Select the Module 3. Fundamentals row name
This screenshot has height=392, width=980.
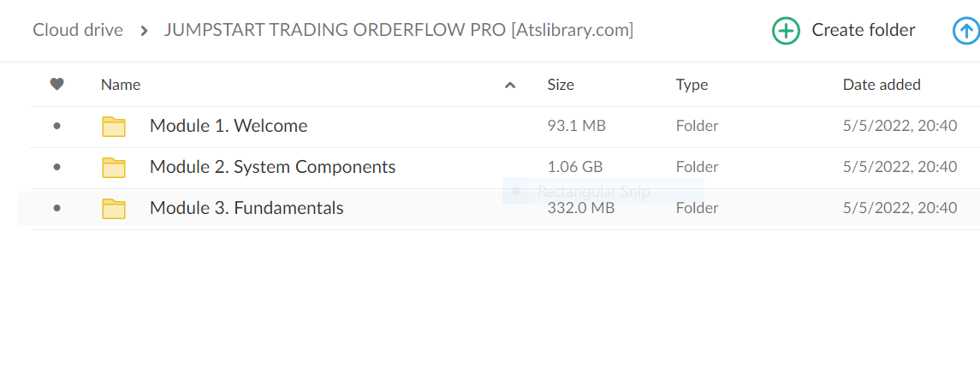(x=246, y=208)
